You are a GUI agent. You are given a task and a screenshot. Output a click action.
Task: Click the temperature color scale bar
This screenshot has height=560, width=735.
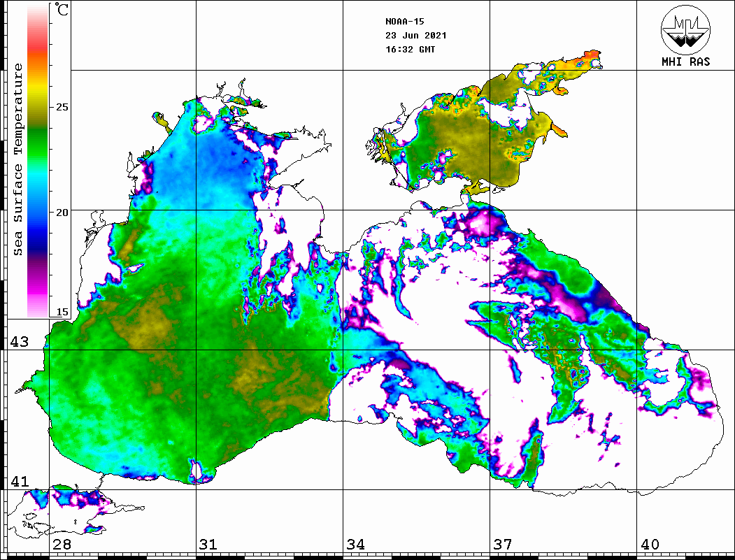coord(38,161)
